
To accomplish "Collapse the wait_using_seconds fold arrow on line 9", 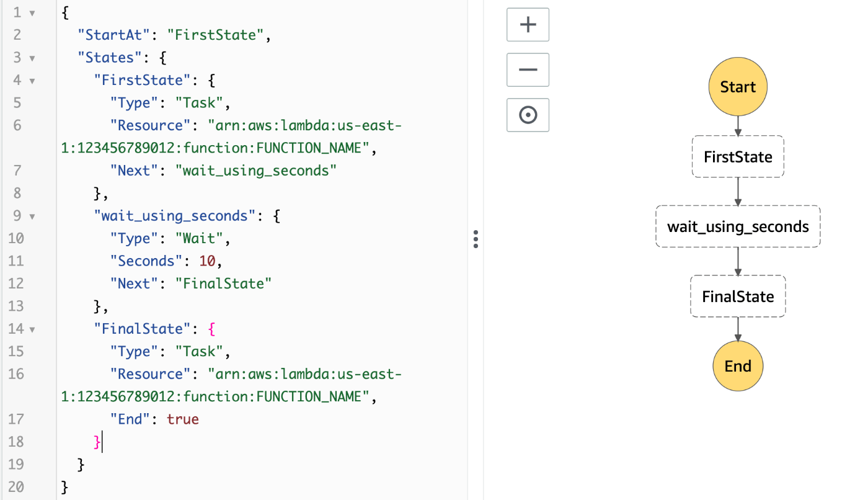I will tap(32, 215).
